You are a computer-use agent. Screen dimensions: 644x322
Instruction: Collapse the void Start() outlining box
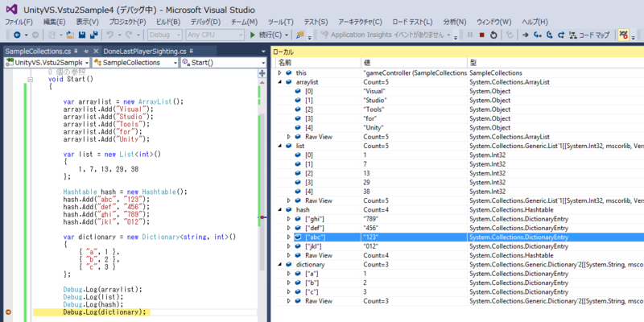30,79
